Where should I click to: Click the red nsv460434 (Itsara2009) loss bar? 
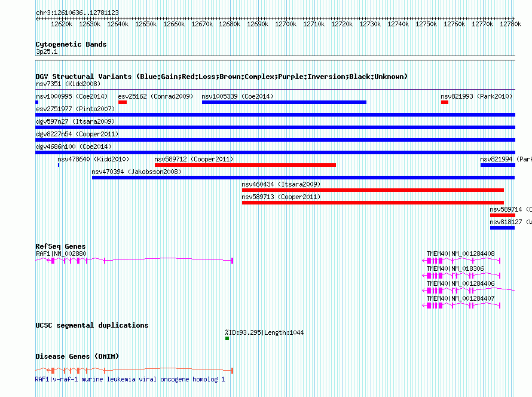pos(373,190)
